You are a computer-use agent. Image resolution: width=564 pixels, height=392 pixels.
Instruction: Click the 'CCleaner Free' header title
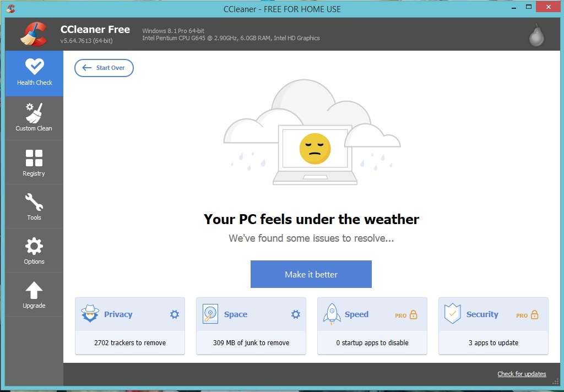(x=95, y=30)
